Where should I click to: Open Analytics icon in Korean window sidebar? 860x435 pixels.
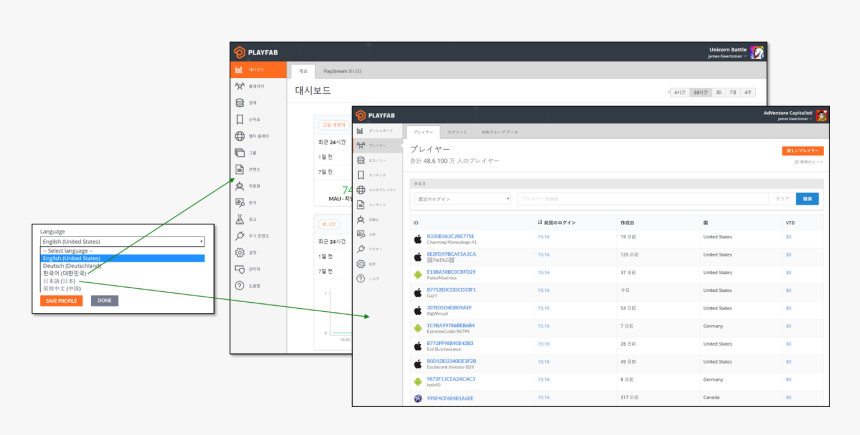(240, 202)
